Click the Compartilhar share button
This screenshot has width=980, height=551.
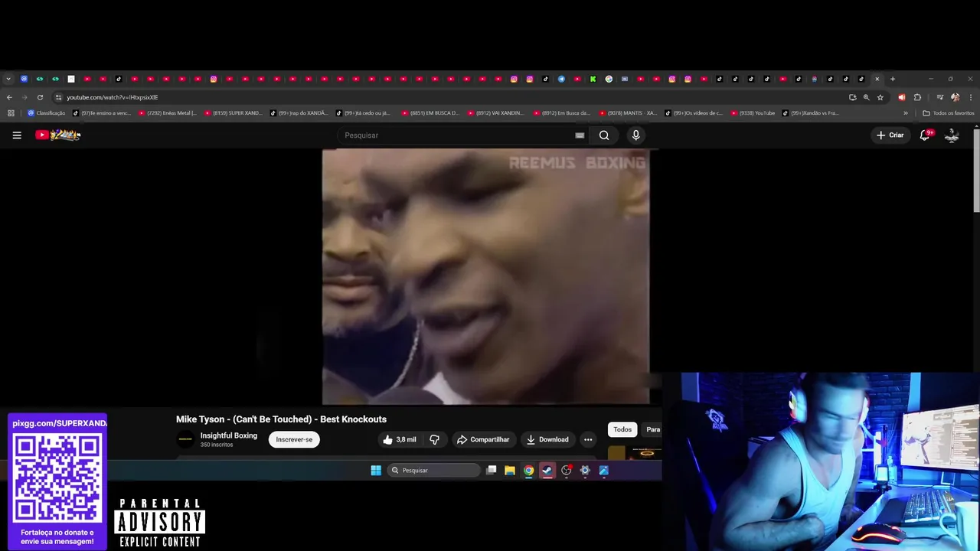point(483,439)
